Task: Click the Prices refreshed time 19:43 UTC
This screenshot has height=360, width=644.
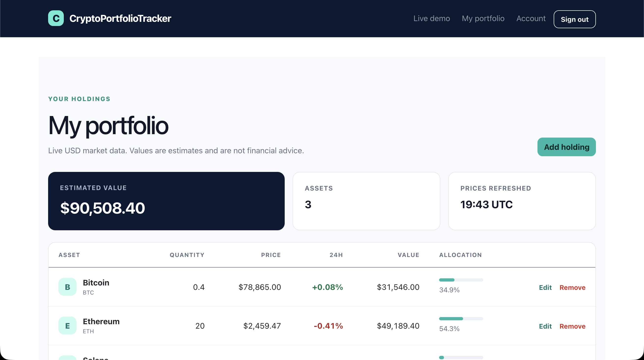Action: coord(486,205)
